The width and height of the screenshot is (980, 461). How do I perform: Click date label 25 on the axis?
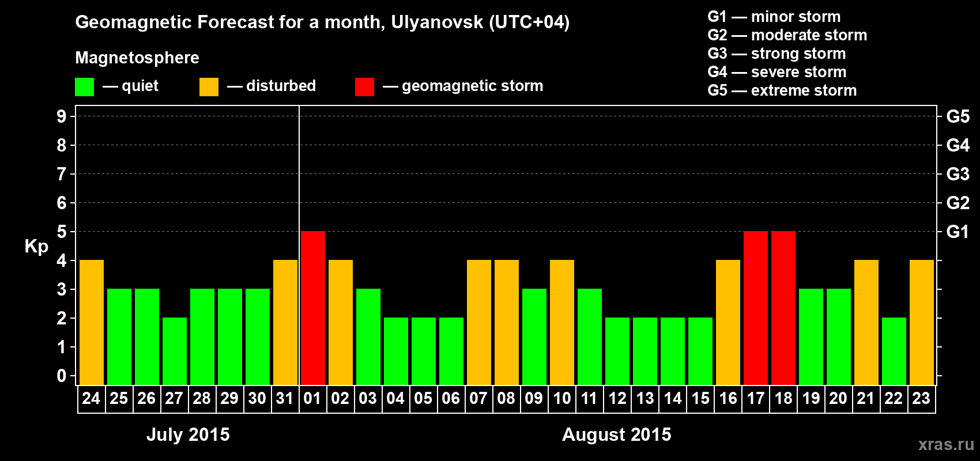[x=119, y=398]
